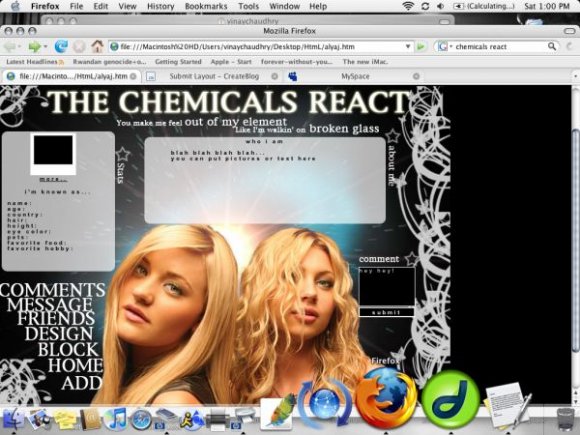Open the address bar history dropdown

(408, 47)
